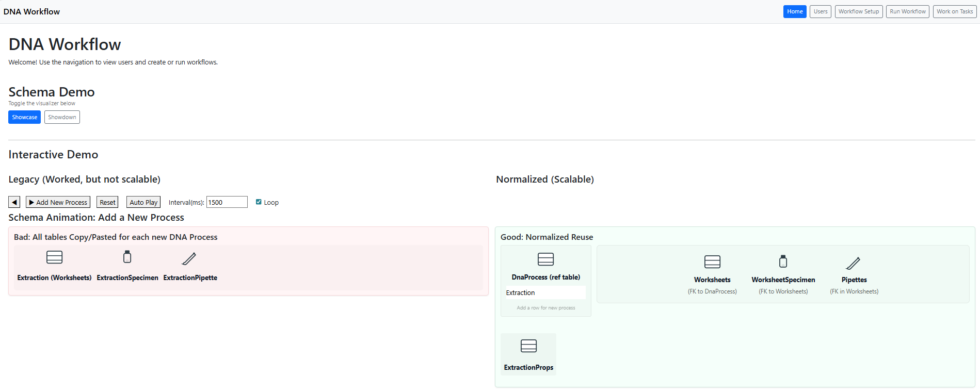Focus the Interval(ms) input field

pos(227,202)
